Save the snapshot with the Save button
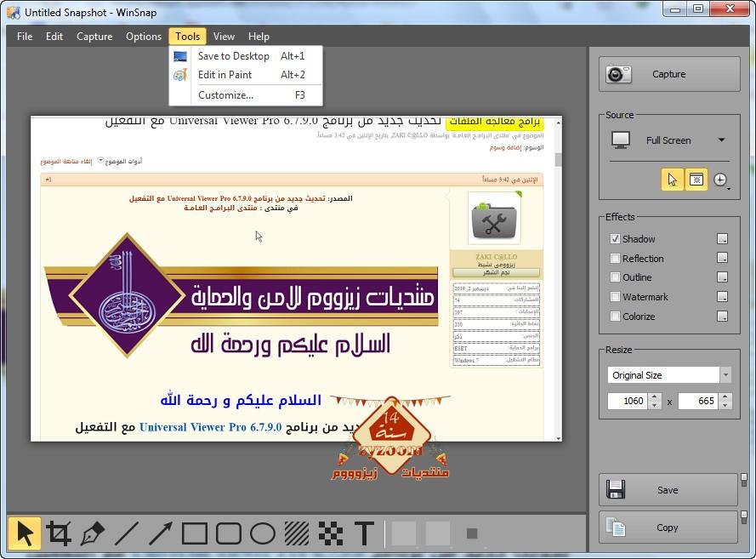Image resolution: width=756 pixels, height=559 pixels. (x=668, y=489)
